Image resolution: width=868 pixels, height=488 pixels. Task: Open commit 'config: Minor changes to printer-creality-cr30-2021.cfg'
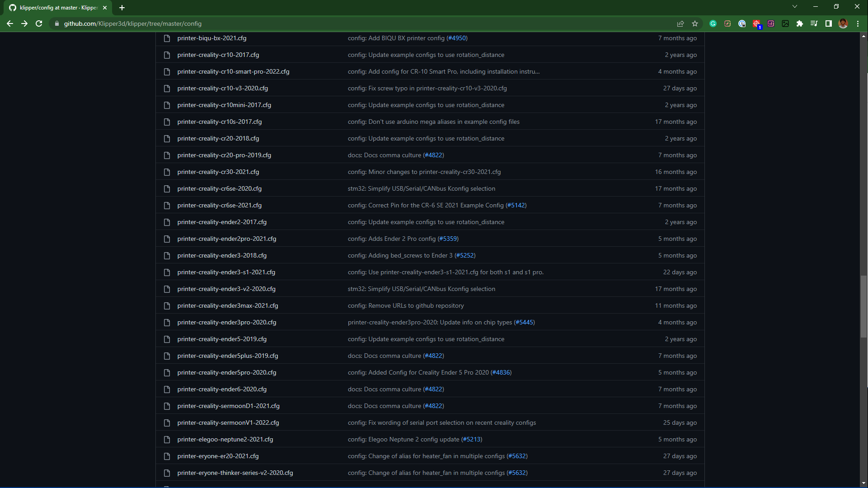coord(424,172)
